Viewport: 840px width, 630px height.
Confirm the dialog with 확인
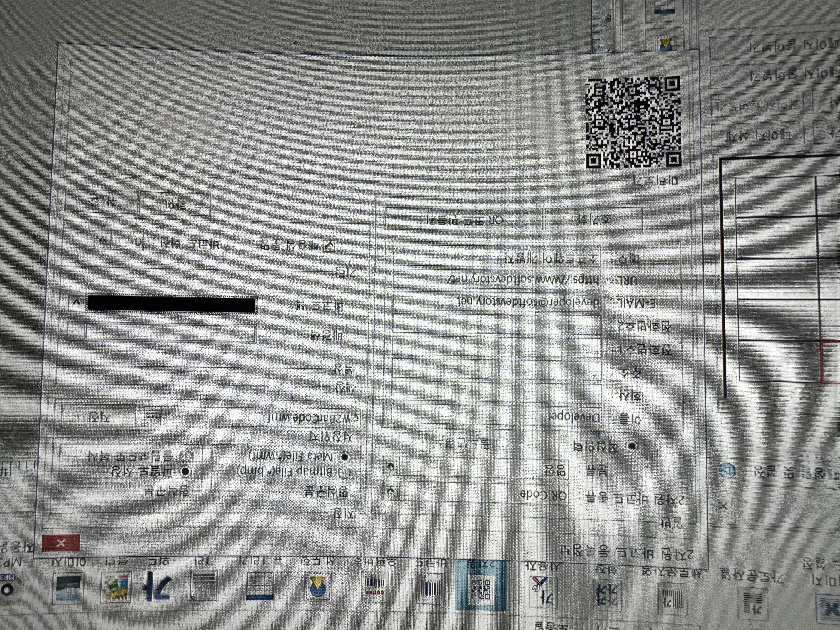[175, 204]
